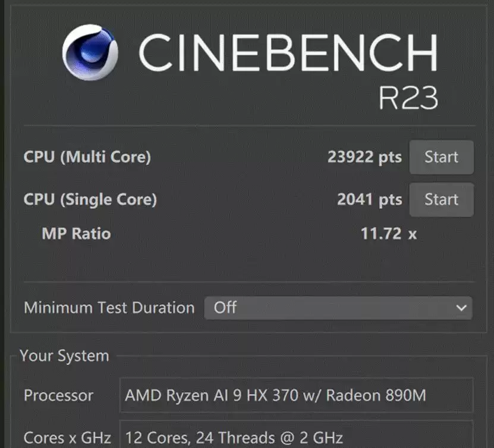Click the R23 version label

tap(408, 98)
